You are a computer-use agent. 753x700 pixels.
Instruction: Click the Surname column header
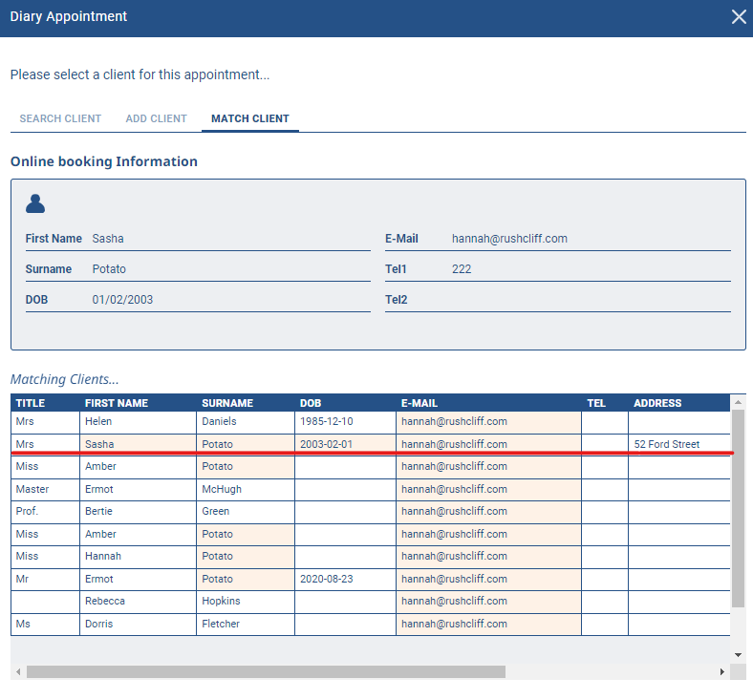coord(227,403)
